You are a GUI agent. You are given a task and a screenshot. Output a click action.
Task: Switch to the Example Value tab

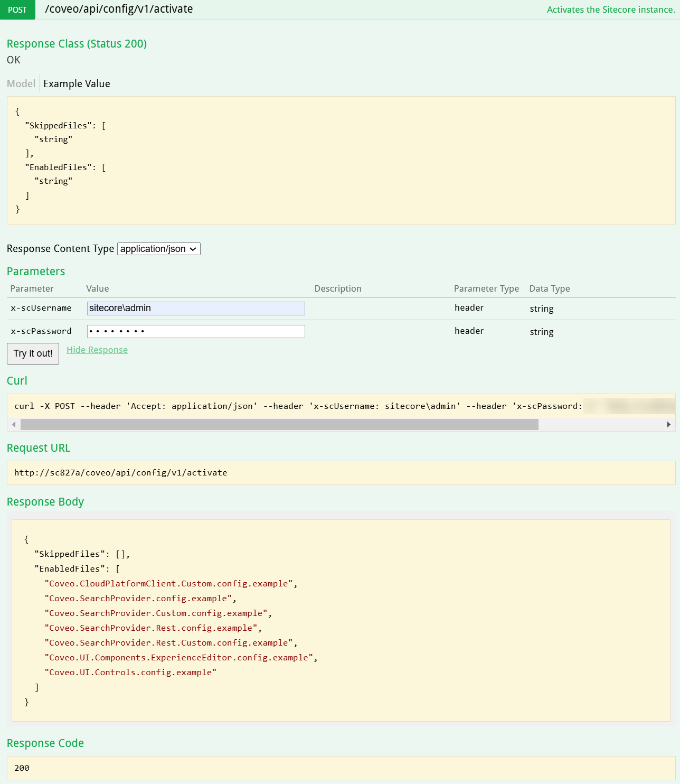pyautogui.click(x=77, y=83)
